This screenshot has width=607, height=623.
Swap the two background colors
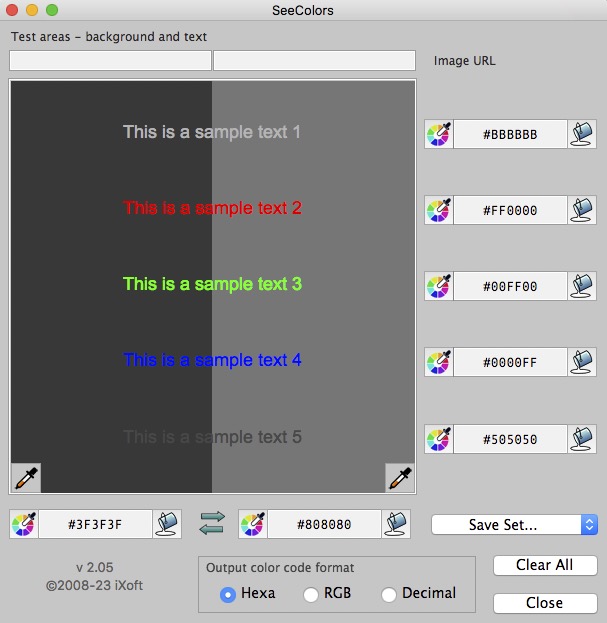click(x=212, y=523)
